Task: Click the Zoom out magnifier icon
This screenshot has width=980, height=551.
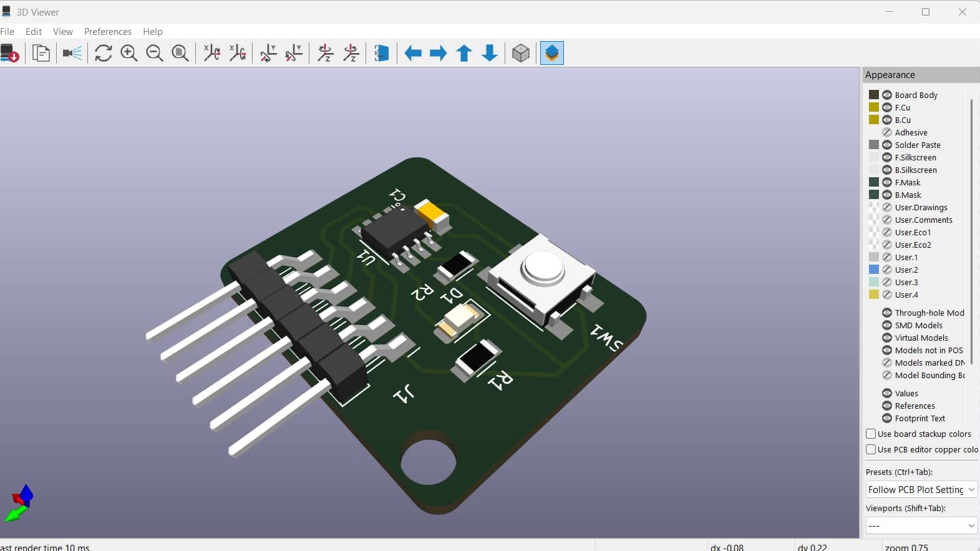Action: click(x=155, y=53)
